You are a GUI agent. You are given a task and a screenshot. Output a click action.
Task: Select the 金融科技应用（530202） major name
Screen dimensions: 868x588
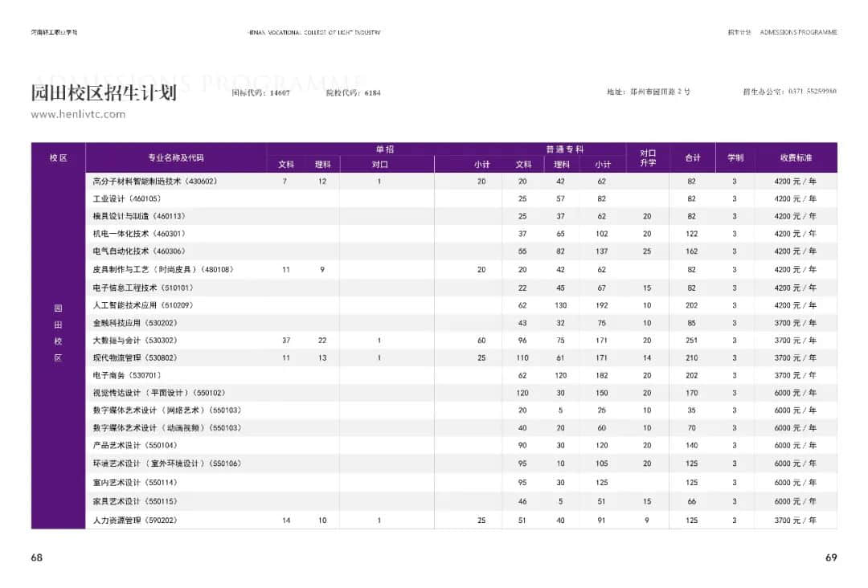click(x=135, y=323)
